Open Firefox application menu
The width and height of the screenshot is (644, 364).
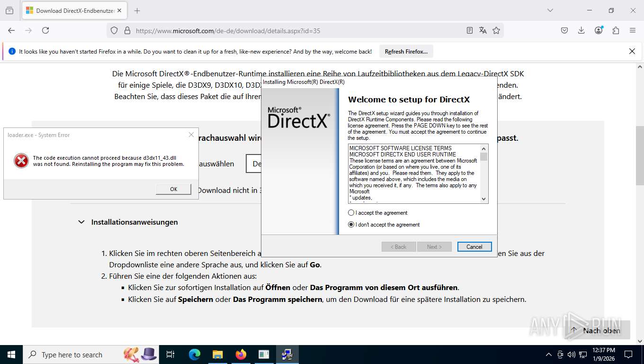click(633, 30)
